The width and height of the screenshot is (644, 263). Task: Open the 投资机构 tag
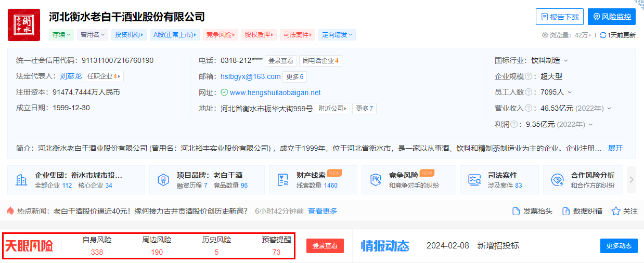click(x=129, y=35)
